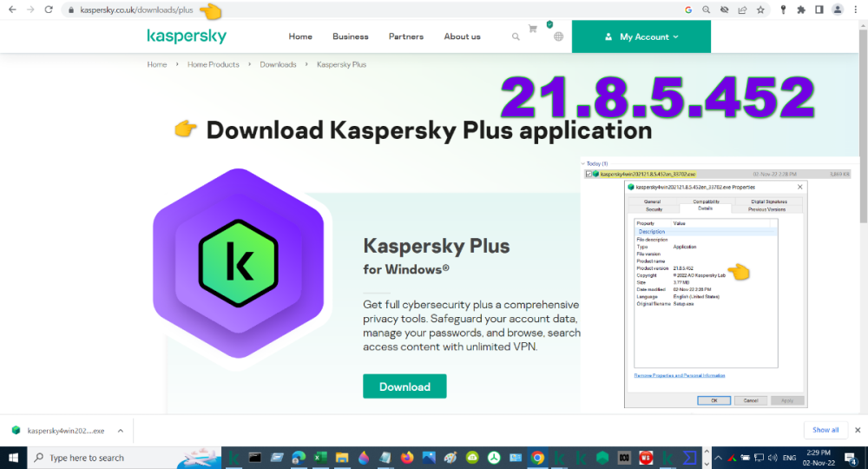This screenshot has width=868, height=469.
Task: Select Digital Signatures tab in Properties dialog
Action: click(769, 201)
